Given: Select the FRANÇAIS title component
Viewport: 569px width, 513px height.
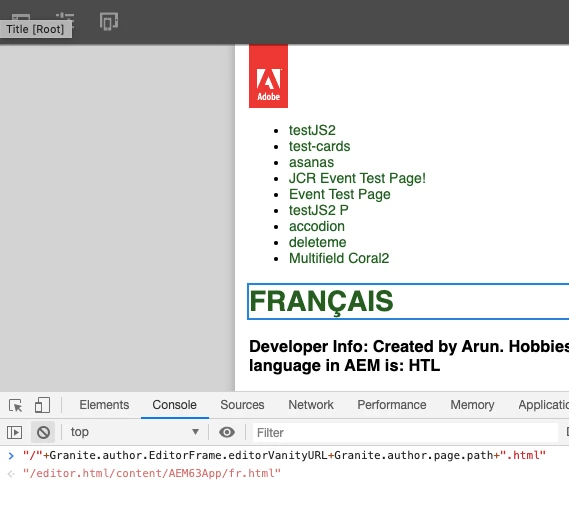Looking at the screenshot, I should [x=408, y=301].
